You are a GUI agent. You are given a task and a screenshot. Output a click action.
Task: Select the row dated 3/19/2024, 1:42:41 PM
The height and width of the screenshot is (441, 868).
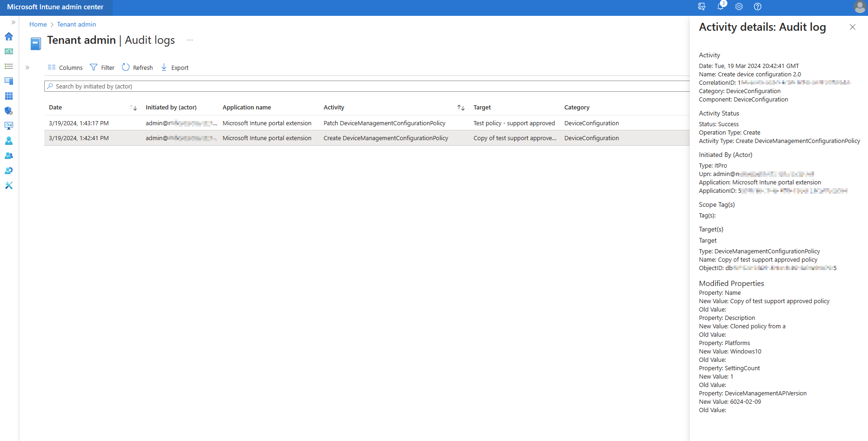click(x=367, y=138)
